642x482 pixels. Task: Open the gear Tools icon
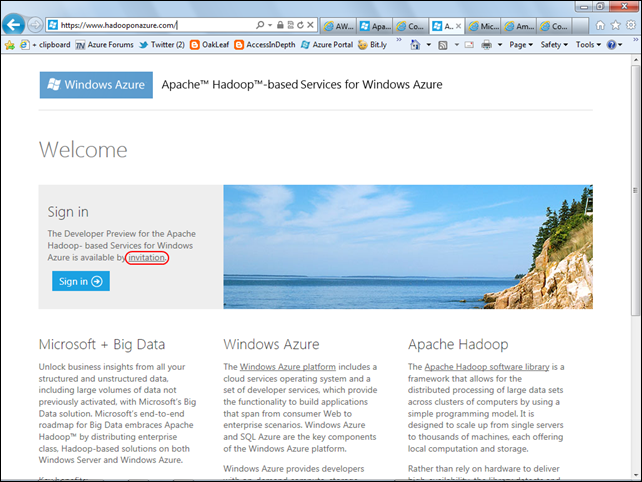[631, 25]
